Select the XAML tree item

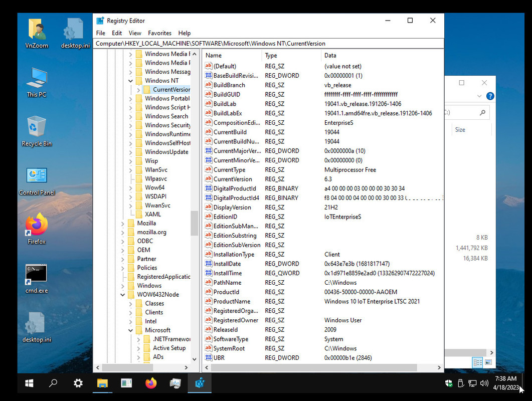[x=152, y=215]
